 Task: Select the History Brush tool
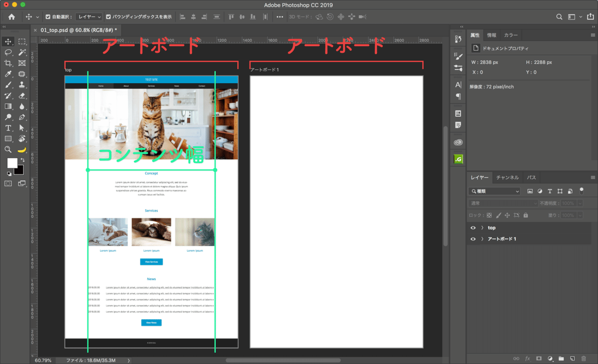tap(8, 96)
